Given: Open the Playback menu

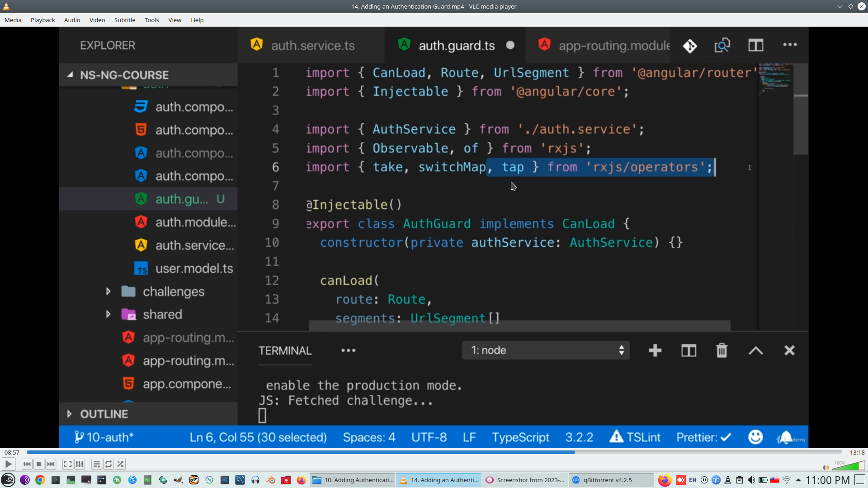Looking at the screenshot, I should 42,20.
